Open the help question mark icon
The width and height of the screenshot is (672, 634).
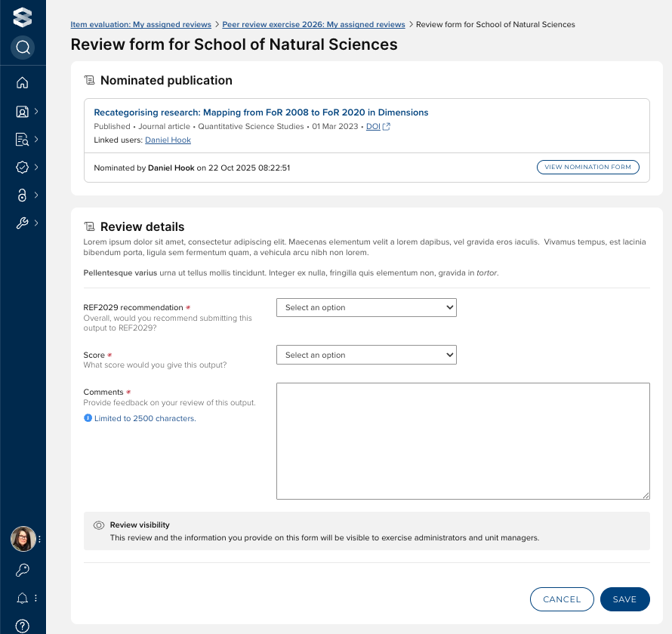coord(23,626)
